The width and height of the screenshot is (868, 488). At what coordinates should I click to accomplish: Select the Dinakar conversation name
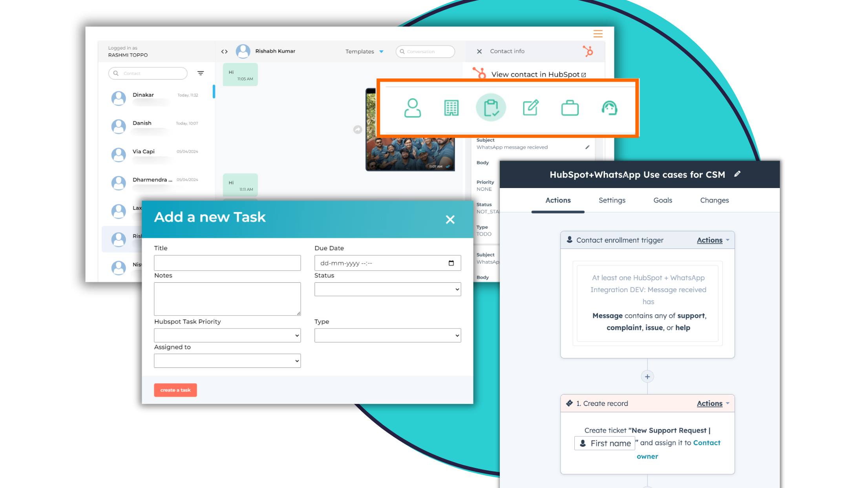tap(143, 95)
